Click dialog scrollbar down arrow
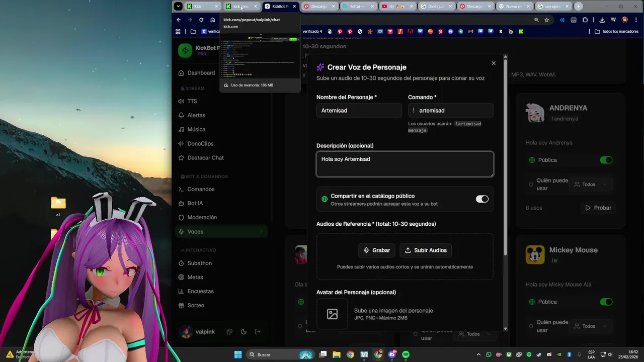The width and height of the screenshot is (644, 362). (505, 328)
